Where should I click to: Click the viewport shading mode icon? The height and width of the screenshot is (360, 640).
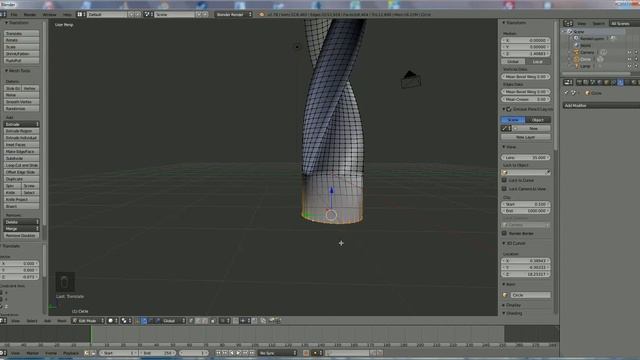point(113,321)
